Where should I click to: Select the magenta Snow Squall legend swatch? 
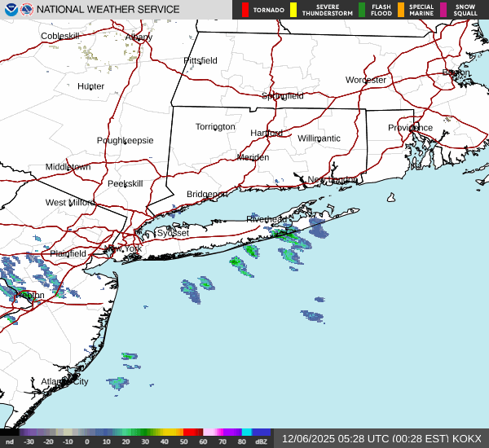(x=443, y=10)
